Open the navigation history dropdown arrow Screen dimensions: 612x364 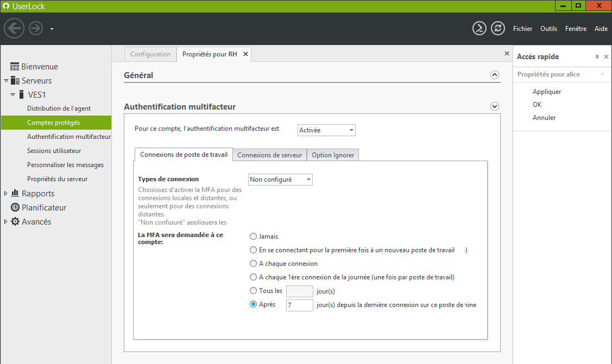[52, 29]
